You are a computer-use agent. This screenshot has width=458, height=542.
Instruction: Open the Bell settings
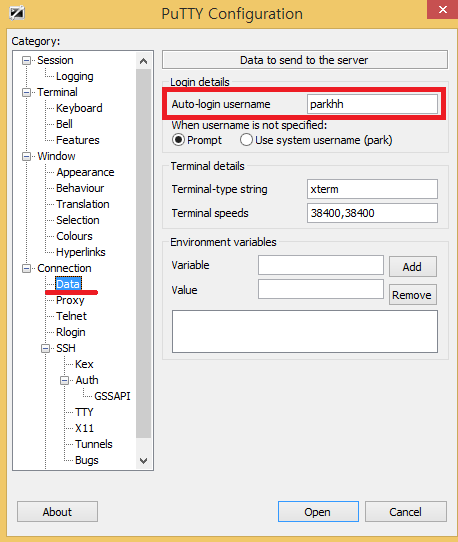pyautogui.click(x=64, y=124)
